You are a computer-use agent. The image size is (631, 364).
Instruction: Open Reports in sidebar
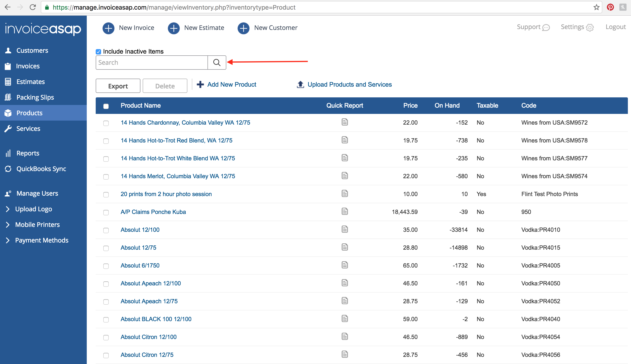click(x=43, y=153)
